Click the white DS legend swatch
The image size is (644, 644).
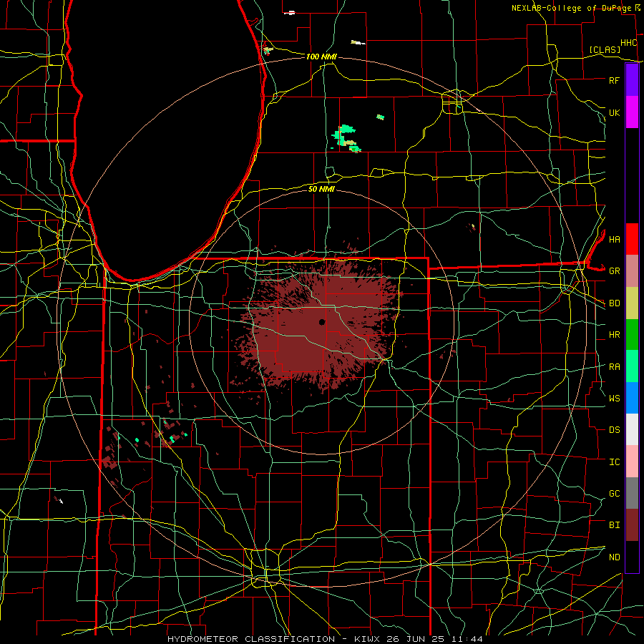[632, 429]
